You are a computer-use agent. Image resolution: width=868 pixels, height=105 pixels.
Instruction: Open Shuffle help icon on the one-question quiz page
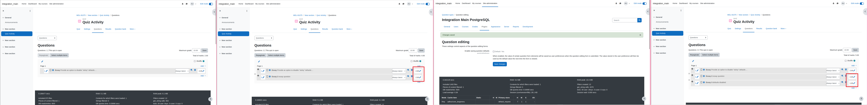(x=204, y=61)
